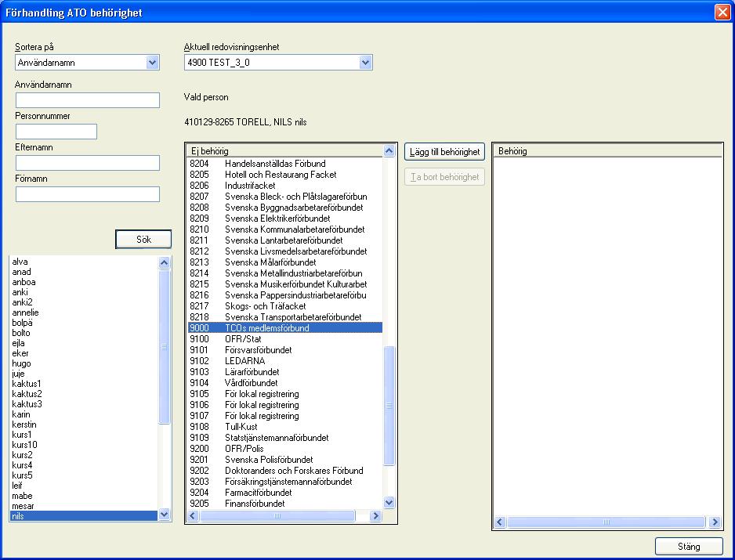This screenshot has width=735, height=560.
Task: Select 8210 Svenska Kommunalarbetareförbundet row
Action: point(285,229)
